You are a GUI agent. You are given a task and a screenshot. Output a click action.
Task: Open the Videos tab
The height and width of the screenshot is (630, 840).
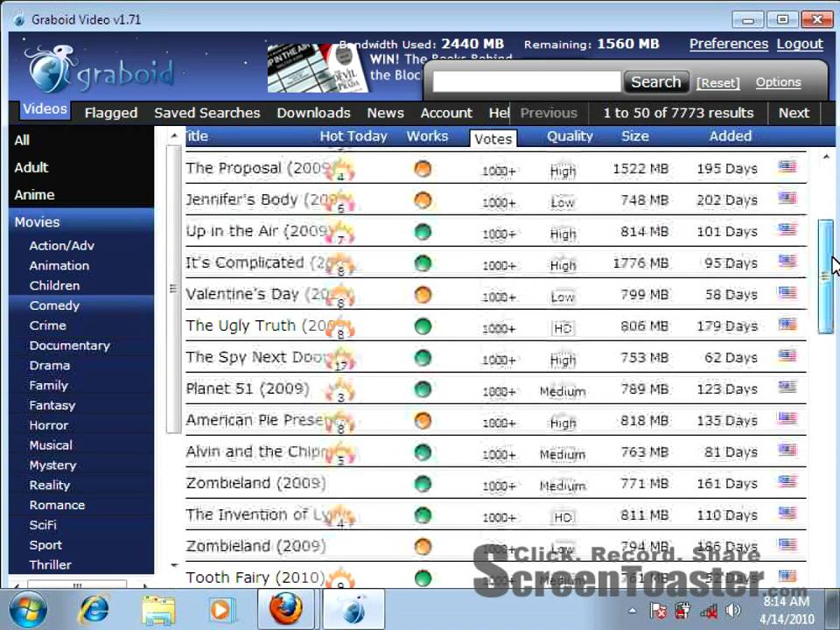pos(45,108)
